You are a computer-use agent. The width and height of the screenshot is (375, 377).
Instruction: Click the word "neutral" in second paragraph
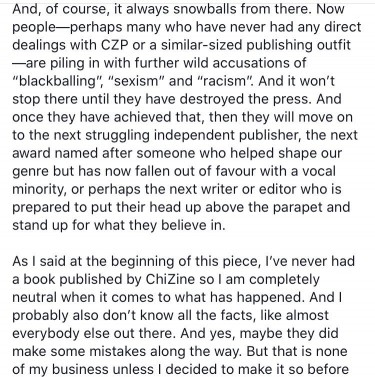[33, 297]
